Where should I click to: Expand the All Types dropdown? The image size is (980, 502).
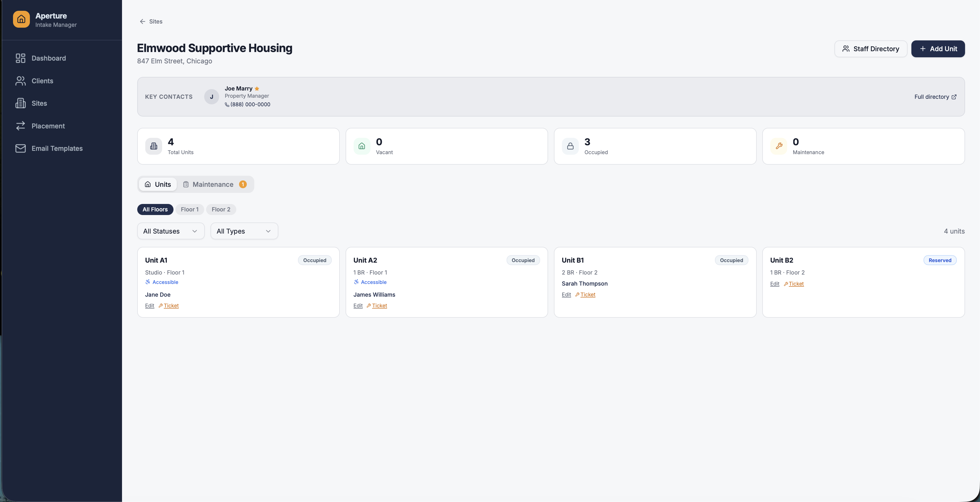tap(244, 231)
